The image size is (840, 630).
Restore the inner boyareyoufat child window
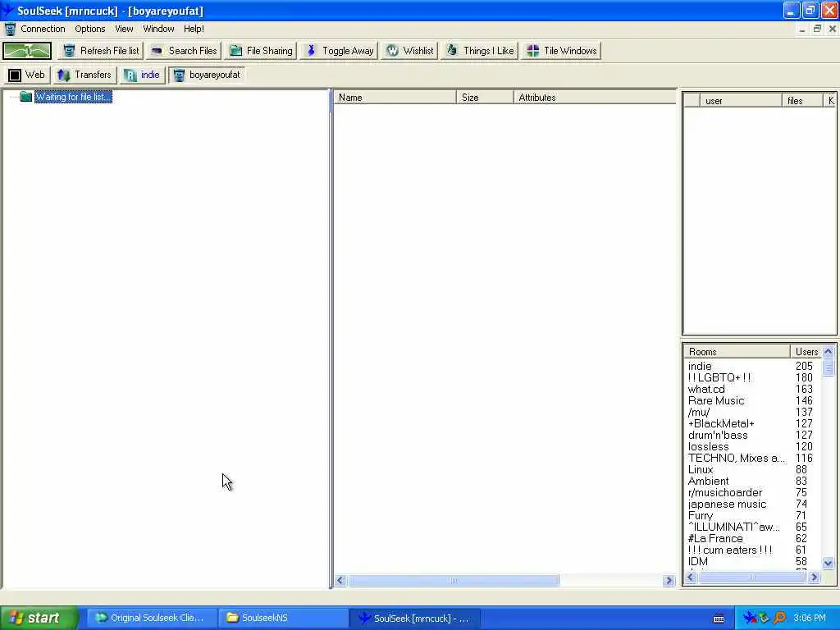[817, 29]
